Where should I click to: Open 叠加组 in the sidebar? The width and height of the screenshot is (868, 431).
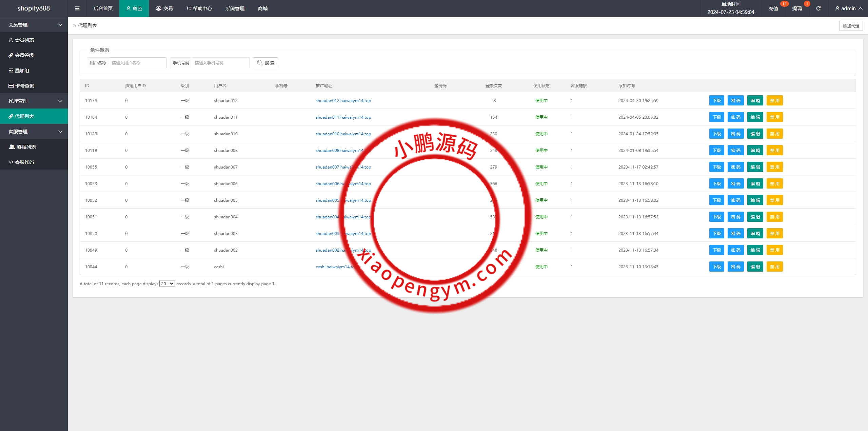pos(22,71)
